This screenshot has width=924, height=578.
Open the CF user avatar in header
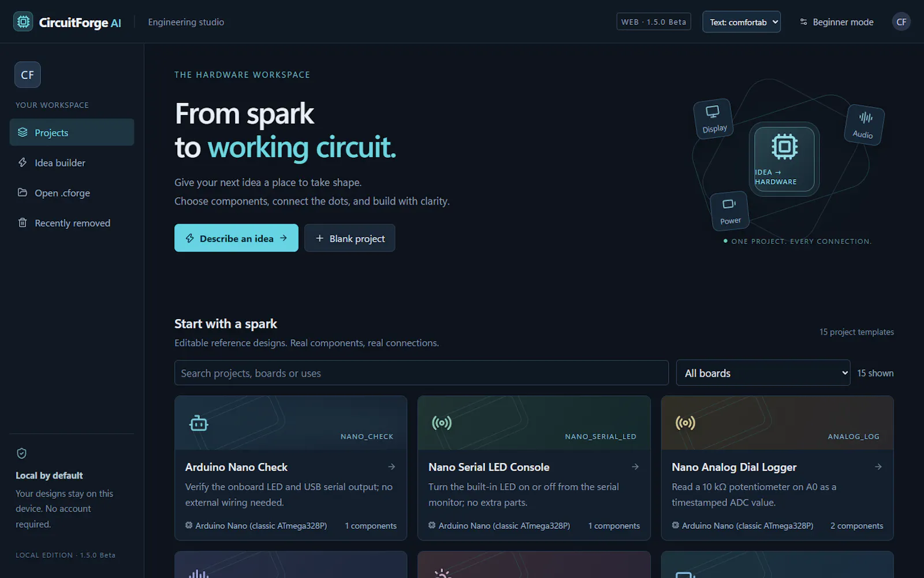pyautogui.click(x=901, y=22)
